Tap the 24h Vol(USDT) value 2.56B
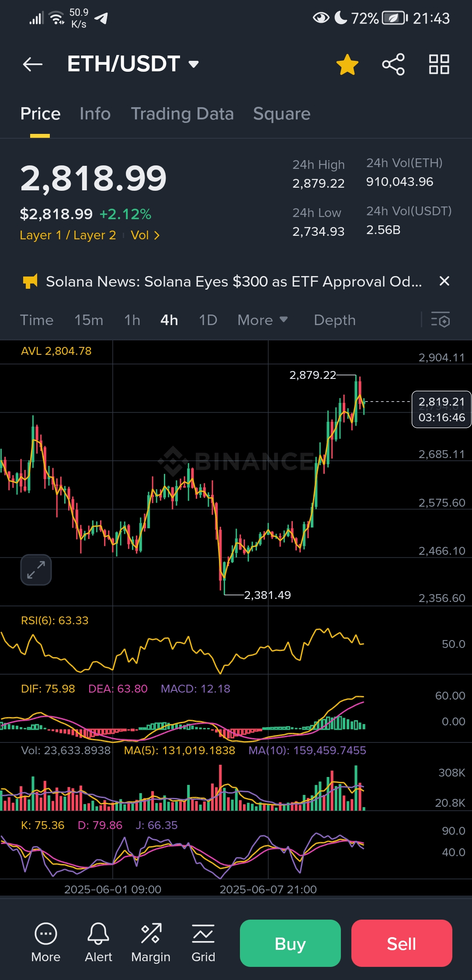Screen dimensions: 472x980 tap(383, 230)
